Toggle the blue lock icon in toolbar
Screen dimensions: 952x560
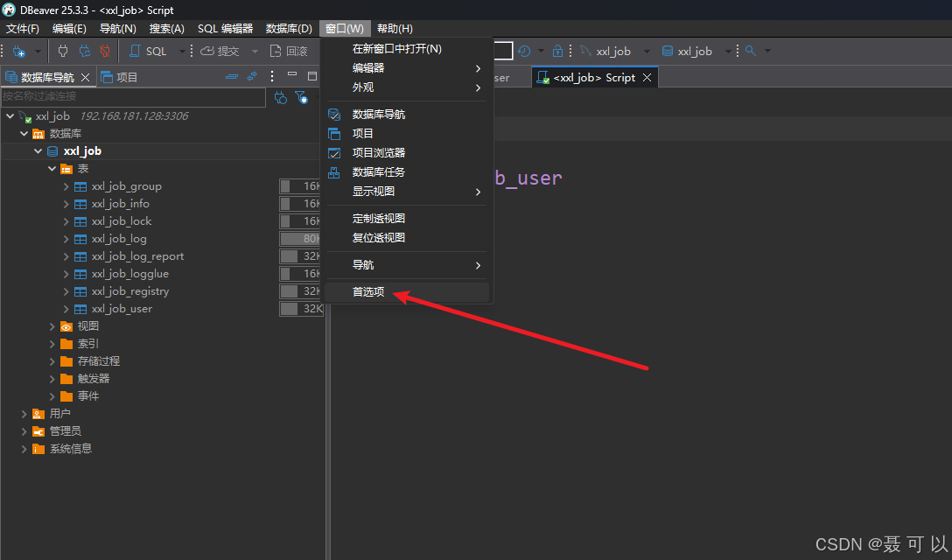click(x=557, y=51)
